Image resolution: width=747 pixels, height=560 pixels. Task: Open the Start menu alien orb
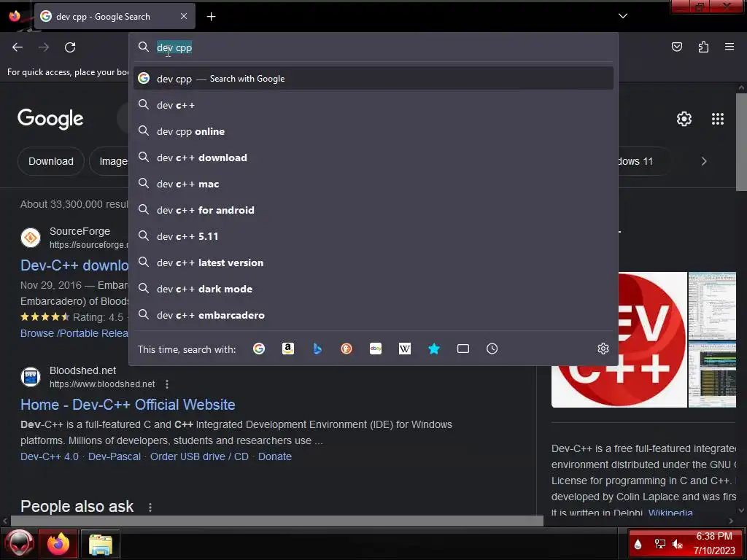point(19,543)
